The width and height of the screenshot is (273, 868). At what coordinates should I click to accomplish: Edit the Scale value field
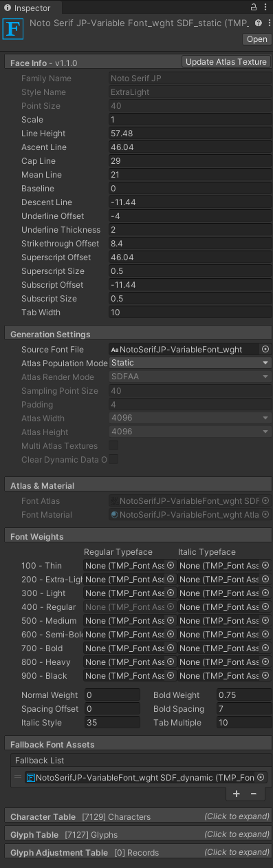coord(190,120)
